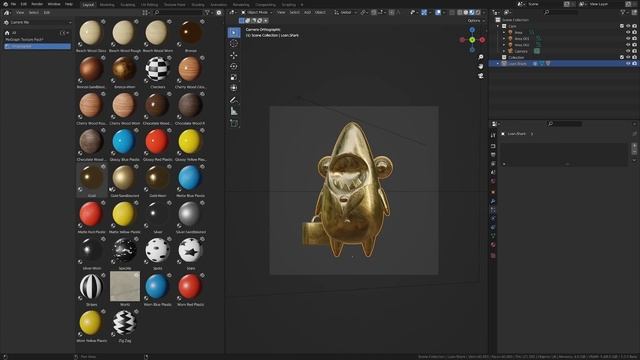Remove material slot with minus button

pyautogui.click(x=634, y=151)
